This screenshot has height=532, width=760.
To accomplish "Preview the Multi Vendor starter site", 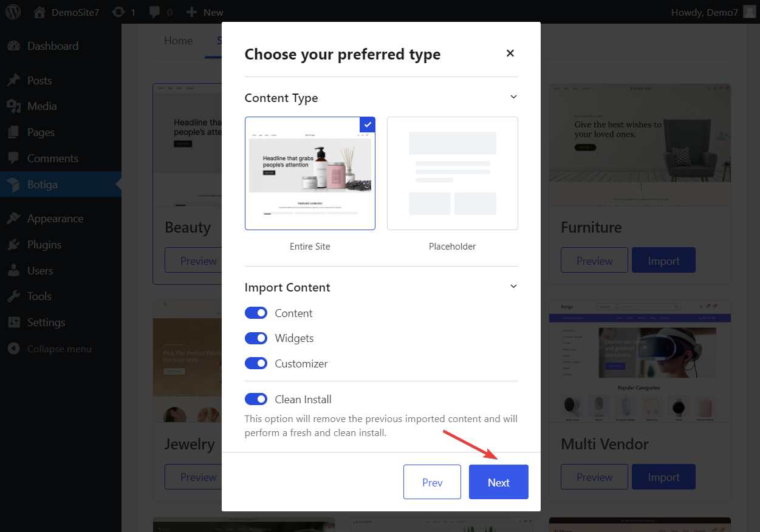I will coord(594,477).
